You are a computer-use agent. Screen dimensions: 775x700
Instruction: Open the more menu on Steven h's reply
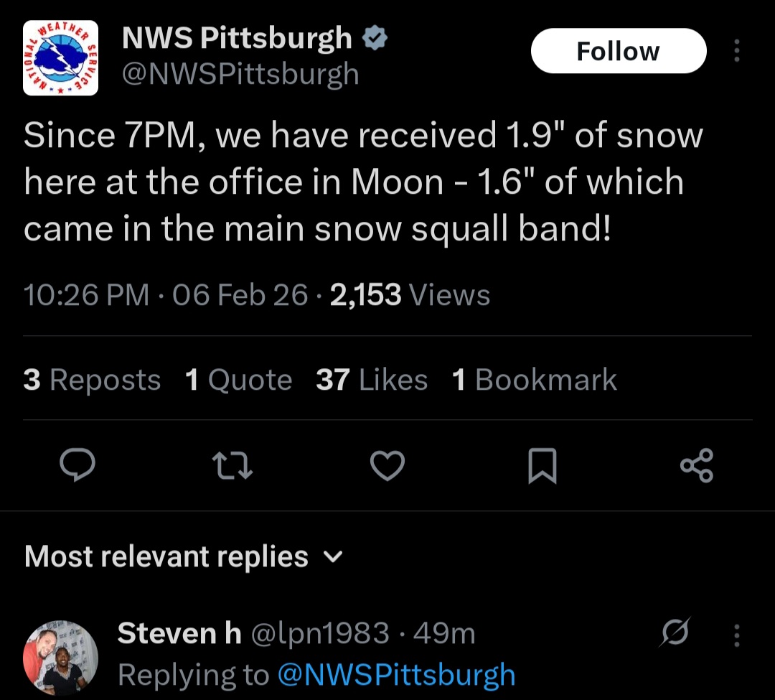[x=736, y=635]
